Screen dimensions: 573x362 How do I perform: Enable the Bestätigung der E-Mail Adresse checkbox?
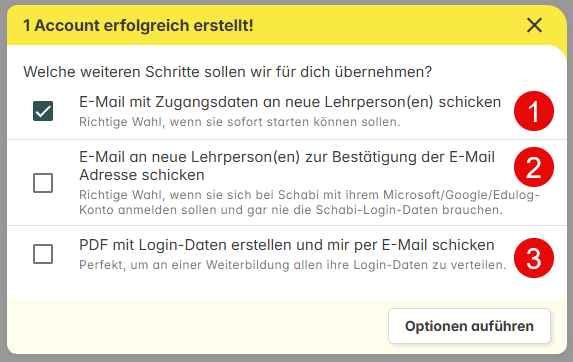[x=43, y=183]
